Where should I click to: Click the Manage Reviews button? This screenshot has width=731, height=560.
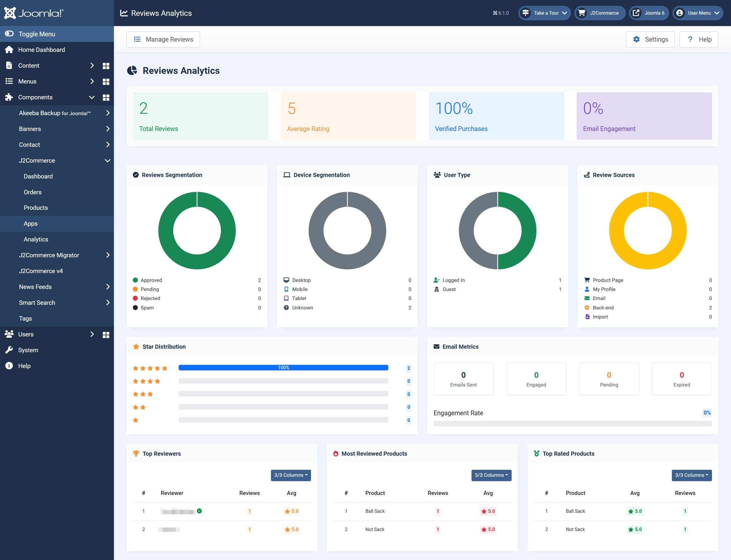tap(163, 39)
